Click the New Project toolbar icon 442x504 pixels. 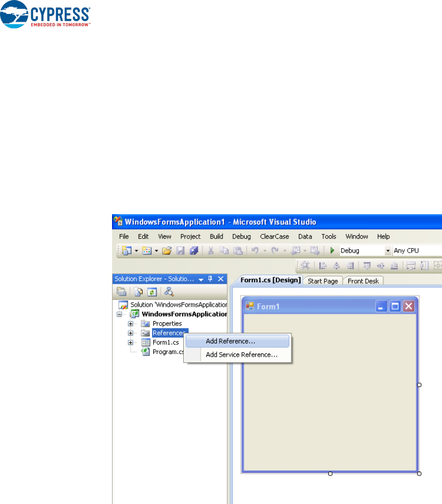[x=127, y=250]
